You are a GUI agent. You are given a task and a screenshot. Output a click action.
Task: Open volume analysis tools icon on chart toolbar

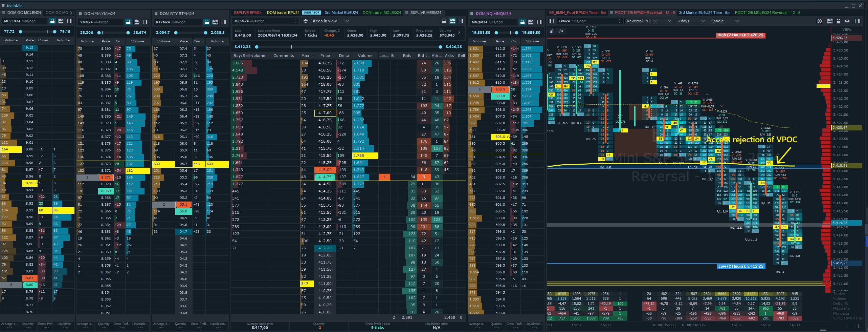820,21
